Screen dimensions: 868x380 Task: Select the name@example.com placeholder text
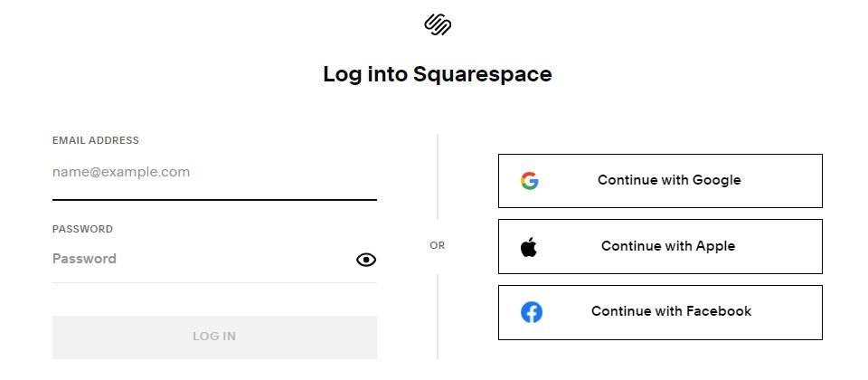[121, 172]
